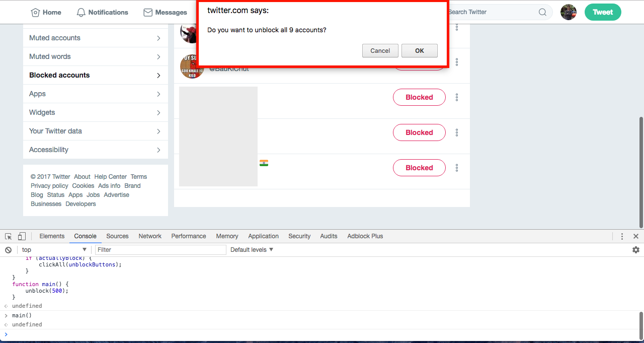The height and width of the screenshot is (343, 644).
Task: Switch to the Adblock Plus tab
Action: point(365,236)
